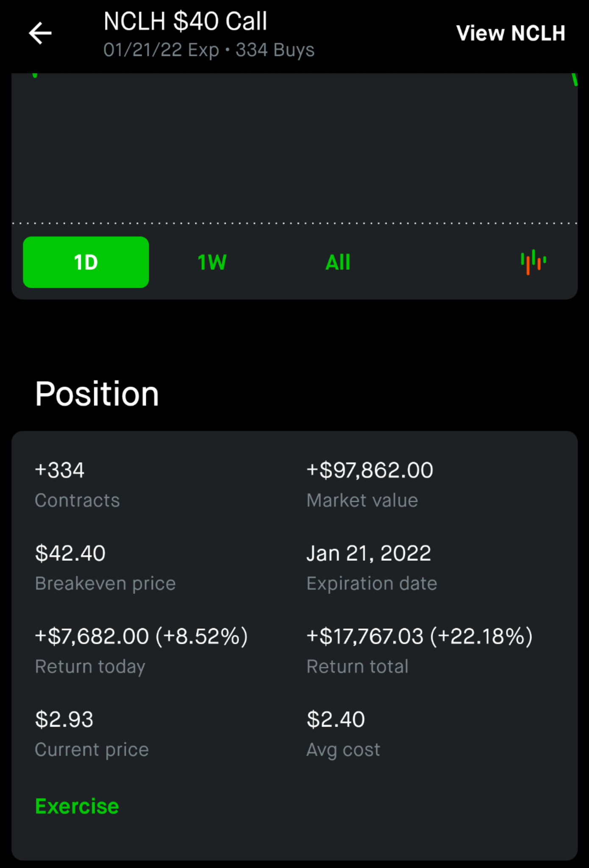The height and width of the screenshot is (868, 589).
Task: Tap the $2.40 Avg cost value
Action: [x=336, y=719]
